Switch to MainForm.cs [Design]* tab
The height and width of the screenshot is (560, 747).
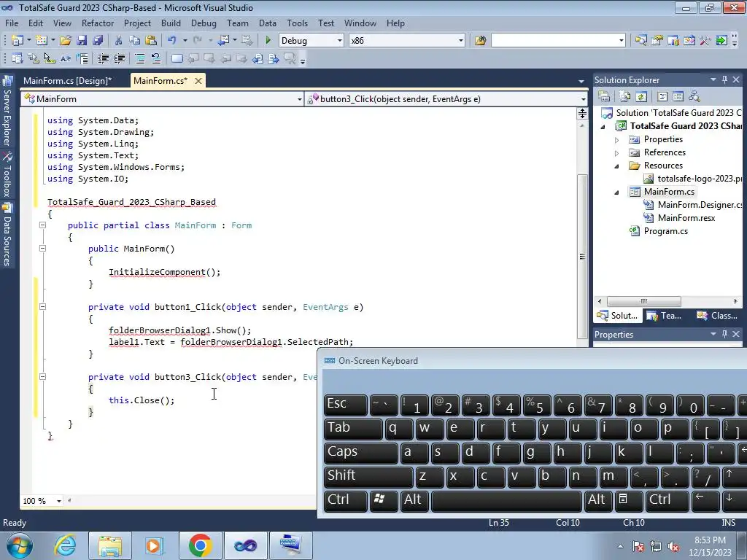click(x=67, y=80)
